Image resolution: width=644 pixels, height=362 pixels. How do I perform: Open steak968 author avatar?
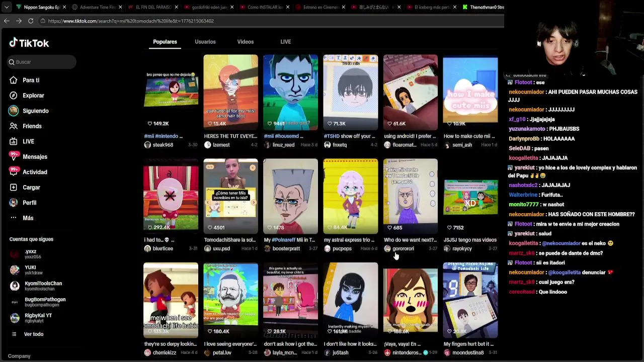click(147, 145)
